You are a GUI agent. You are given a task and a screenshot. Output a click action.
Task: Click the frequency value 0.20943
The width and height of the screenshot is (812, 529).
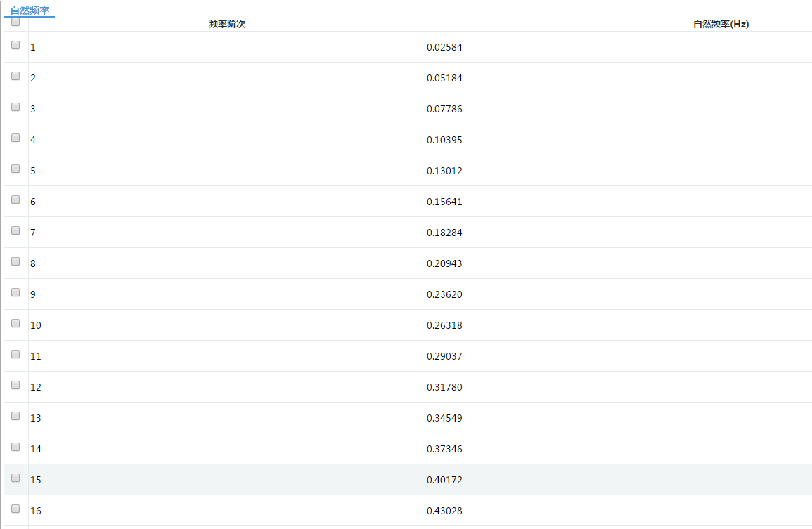444,263
